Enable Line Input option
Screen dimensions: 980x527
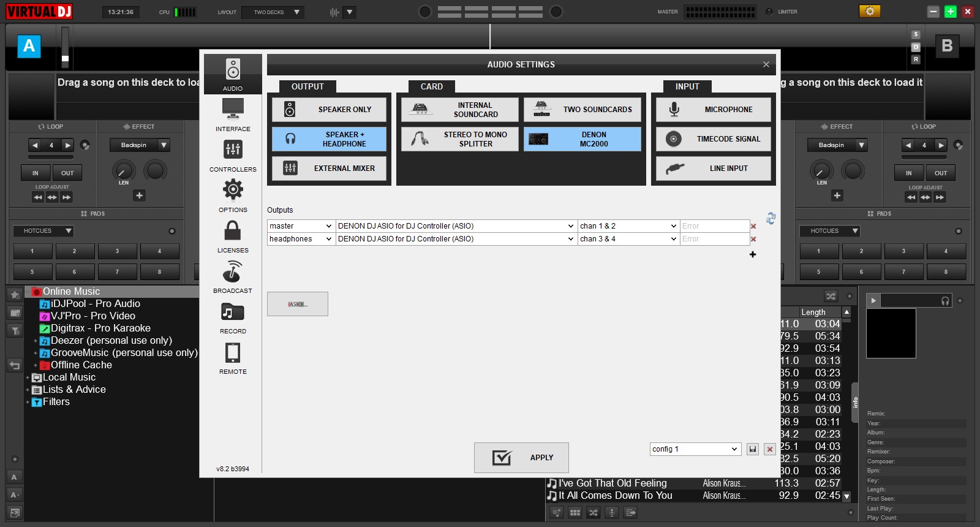click(x=714, y=169)
